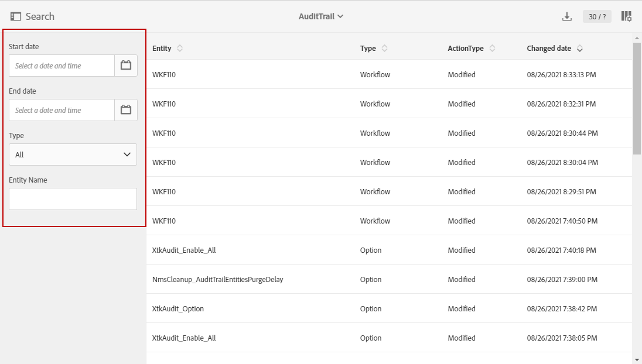Click the vertical scrollbar thumb

(637, 98)
